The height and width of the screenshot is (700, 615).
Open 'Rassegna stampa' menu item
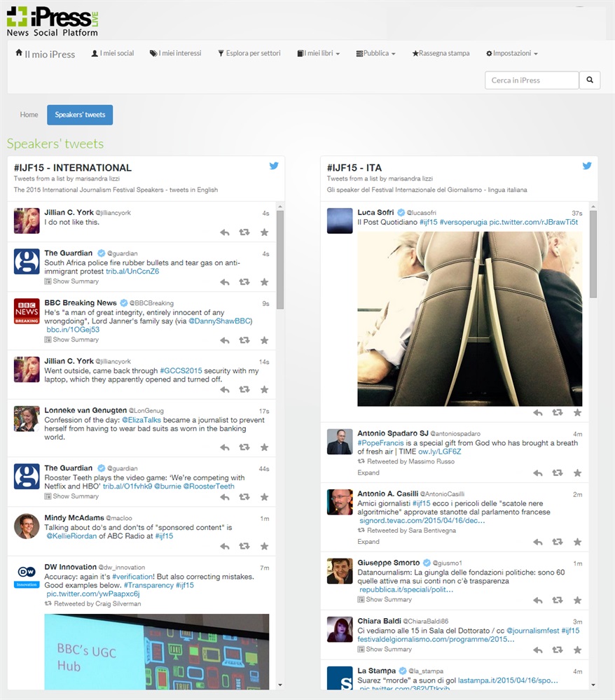[x=441, y=53]
